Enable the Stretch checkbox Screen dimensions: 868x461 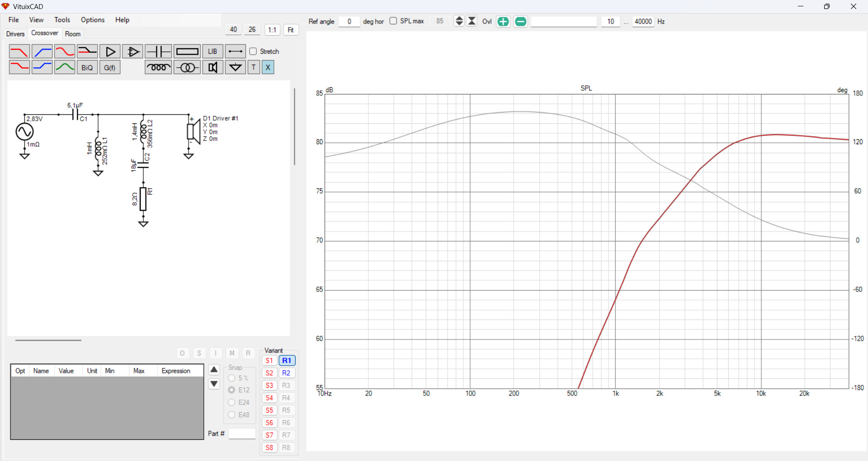tap(253, 52)
